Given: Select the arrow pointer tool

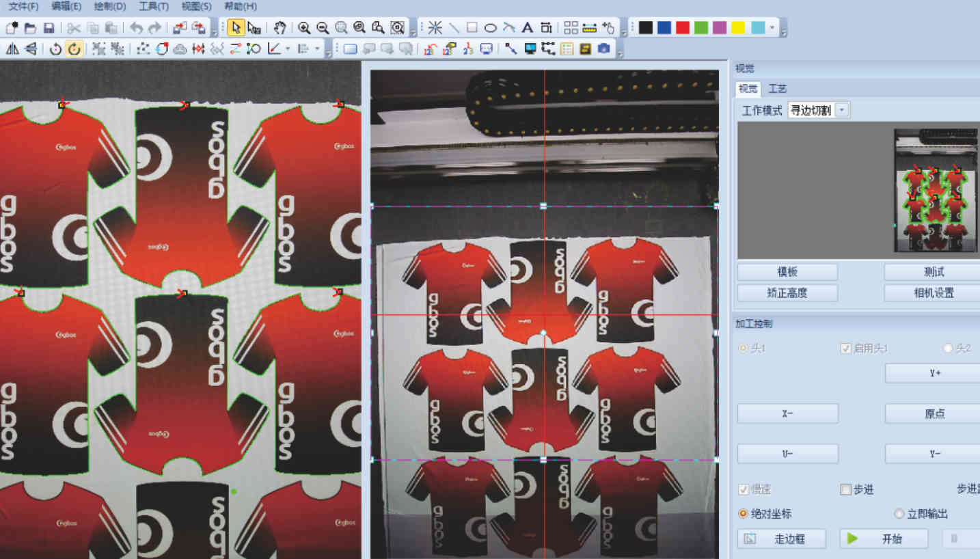Looking at the screenshot, I should [x=236, y=27].
